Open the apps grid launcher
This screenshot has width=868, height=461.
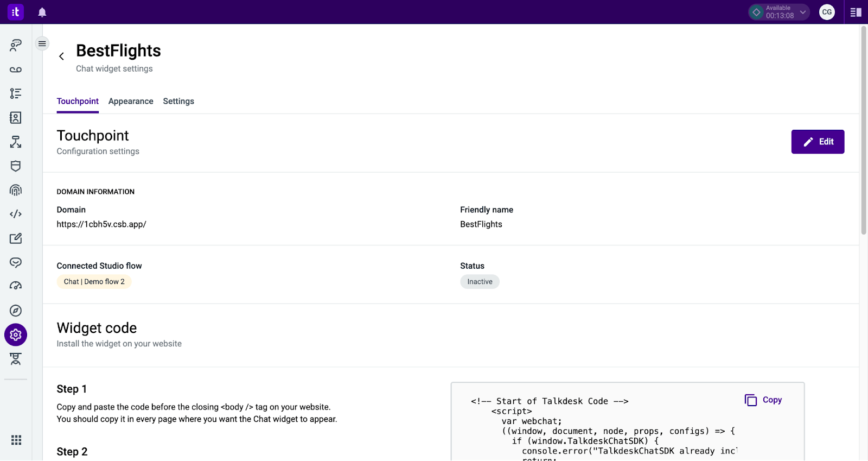point(16,440)
